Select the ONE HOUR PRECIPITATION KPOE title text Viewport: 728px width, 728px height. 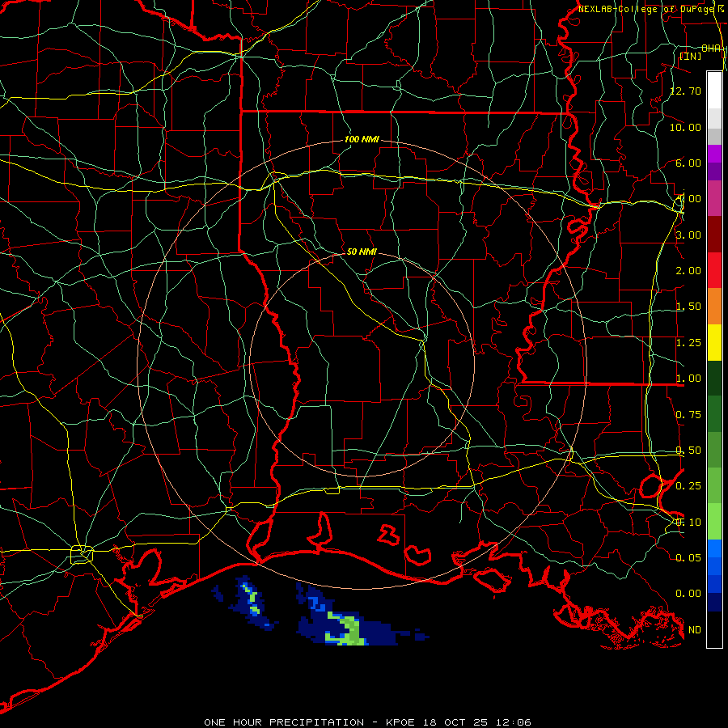[368, 722]
